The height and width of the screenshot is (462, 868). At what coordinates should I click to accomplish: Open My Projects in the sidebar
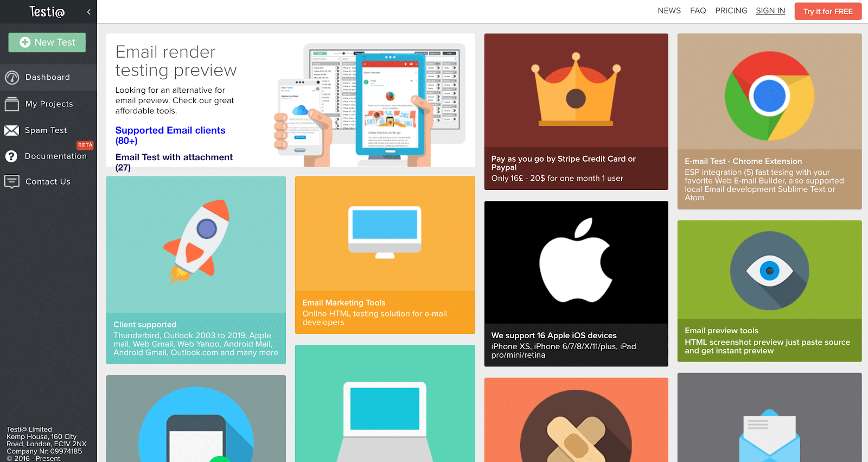(48, 104)
